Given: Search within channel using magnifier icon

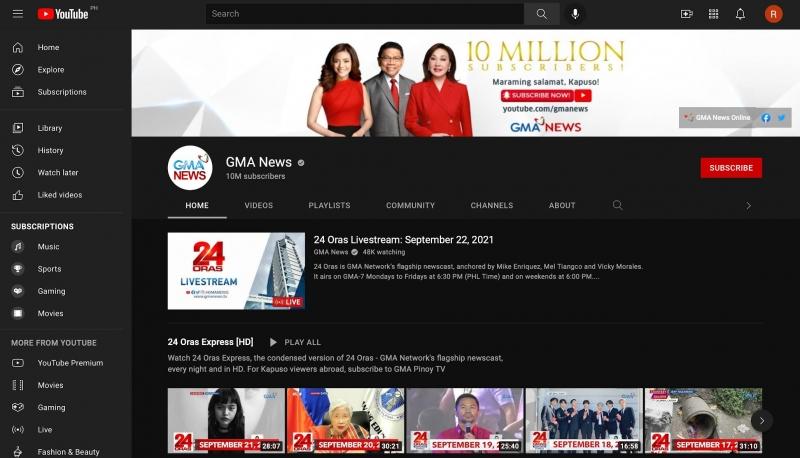Looking at the screenshot, I should (x=617, y=205).
